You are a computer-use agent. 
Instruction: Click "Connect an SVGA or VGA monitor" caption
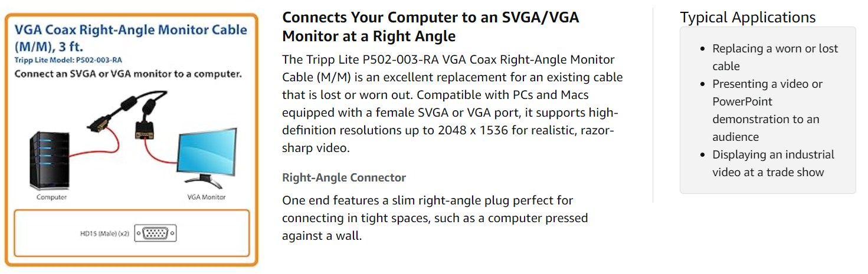127,74
